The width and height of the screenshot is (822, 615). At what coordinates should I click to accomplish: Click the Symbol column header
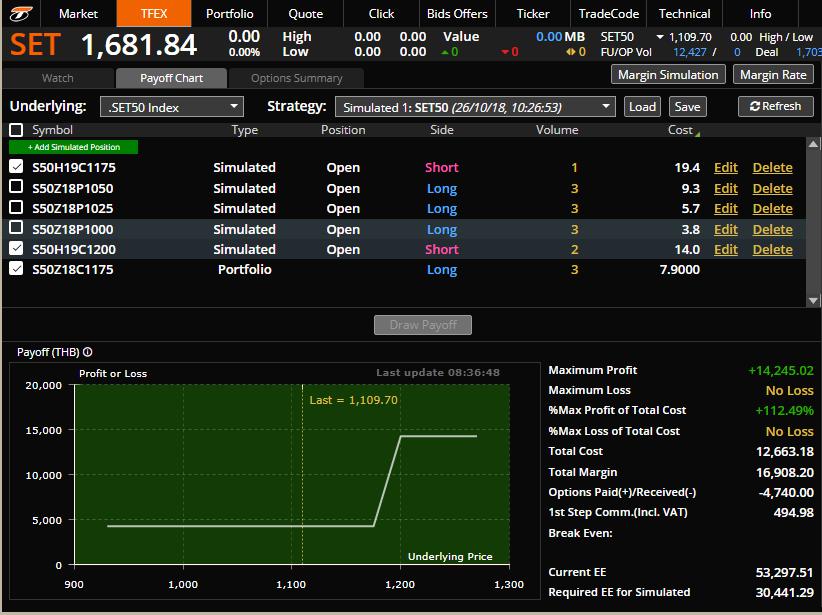[52, 130]
